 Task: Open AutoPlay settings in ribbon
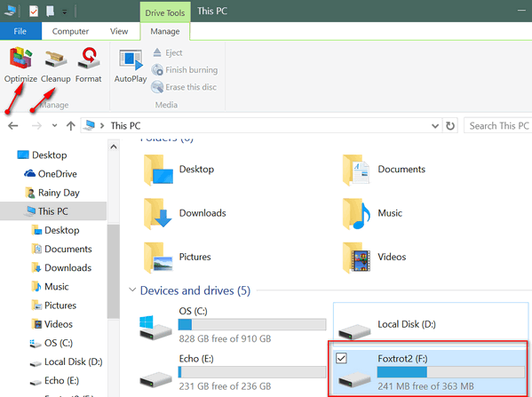pyautogui.click(x=131, y=66)
